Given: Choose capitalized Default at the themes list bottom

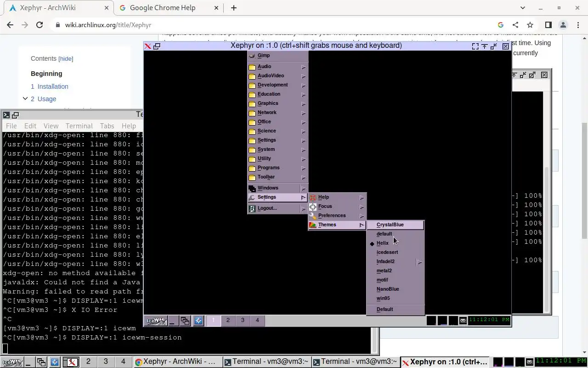Looking at the screenshot, I should (396, 309).
